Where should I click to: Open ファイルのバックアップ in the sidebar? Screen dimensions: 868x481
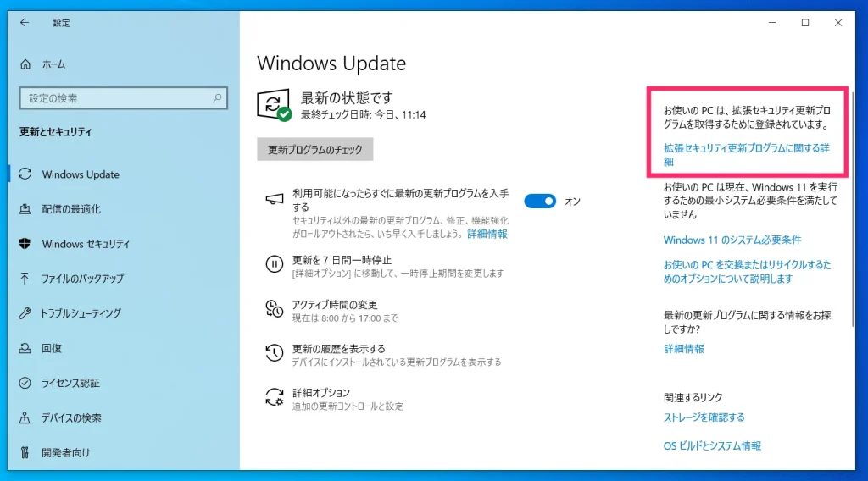point(82,279)
